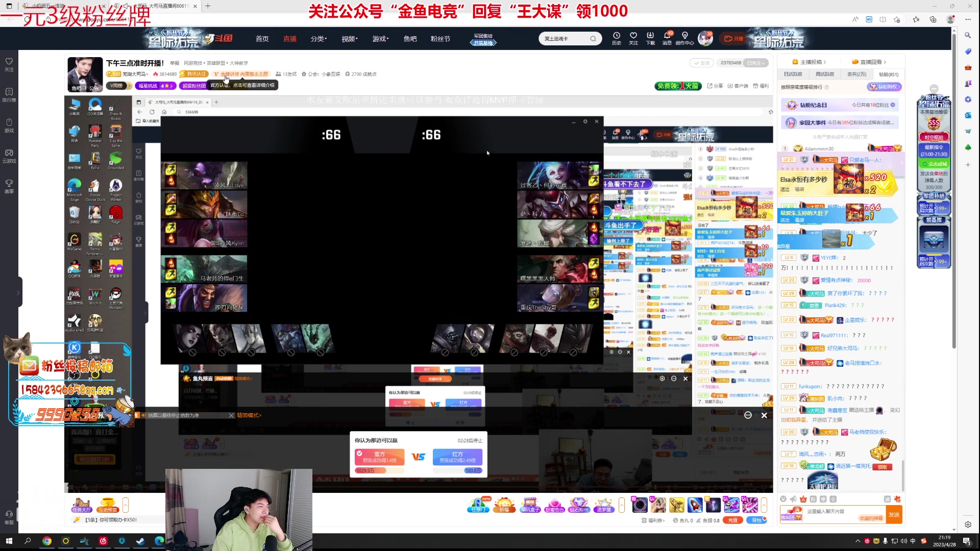
Task: Click 免费领:1火箭 button
Action: tap(678, 86)
